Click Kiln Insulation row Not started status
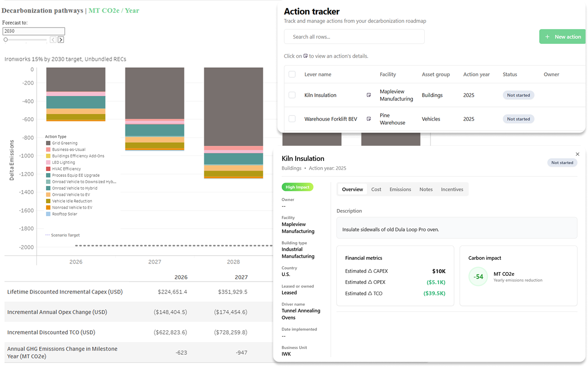The image size is (588, 367). (x=518, y=95)
